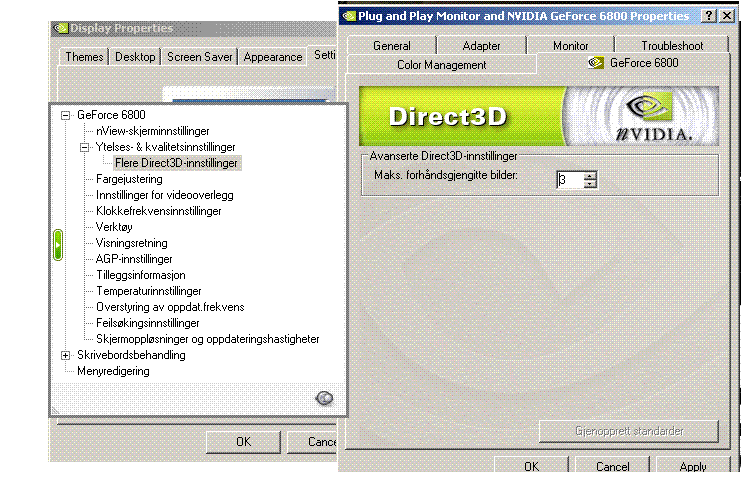Open the General tab
Screen dimensions: 745x480
(x=392, y=46)
